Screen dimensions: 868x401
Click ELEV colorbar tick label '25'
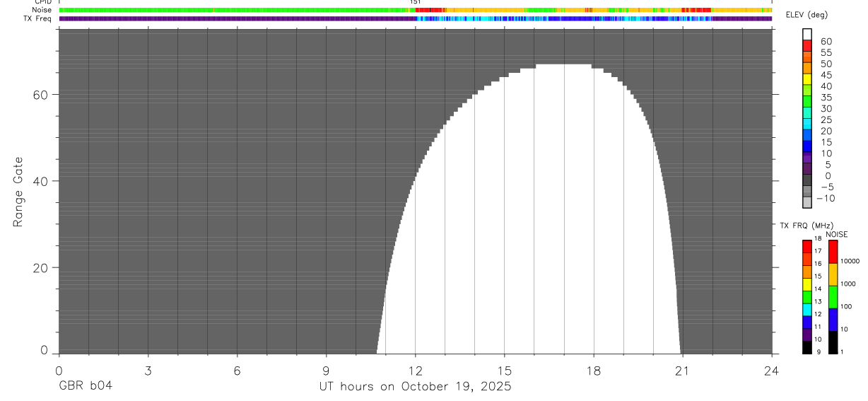pyautogui.click(x=827, y=120)
